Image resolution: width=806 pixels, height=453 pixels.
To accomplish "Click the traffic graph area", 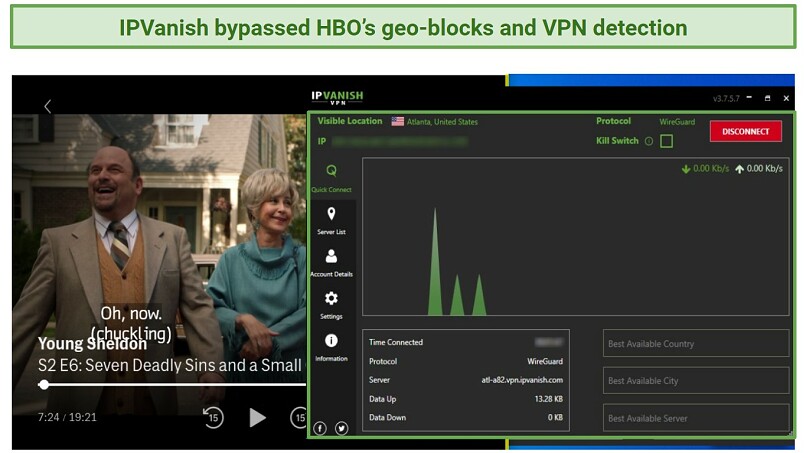I will coord(576,237).
